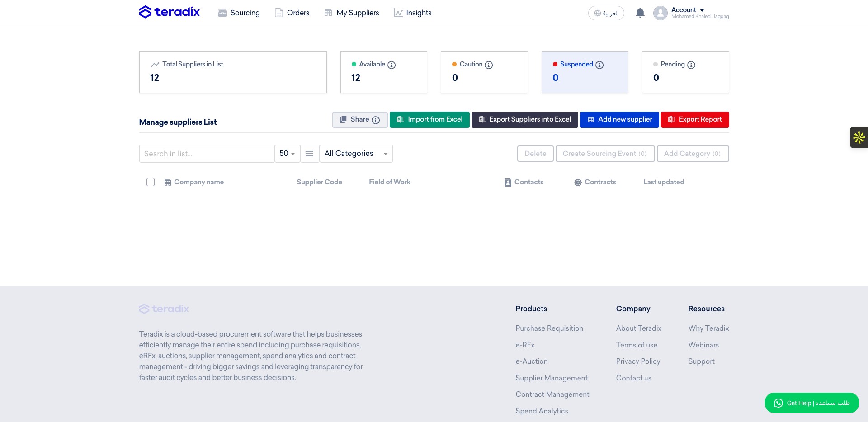Viewport: 868px width, 422px height.
Task: Click the WhatsApp icon in Get Help
Action: 778,403
